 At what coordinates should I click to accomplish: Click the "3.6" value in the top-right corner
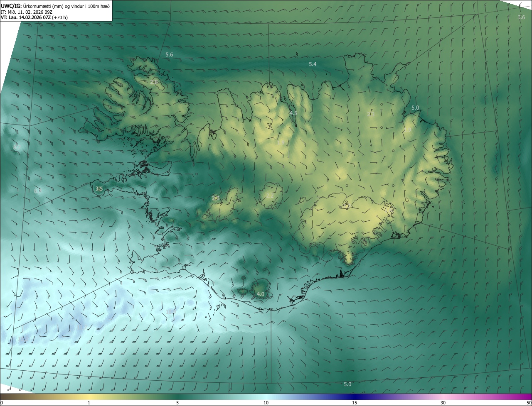[521, 17]
